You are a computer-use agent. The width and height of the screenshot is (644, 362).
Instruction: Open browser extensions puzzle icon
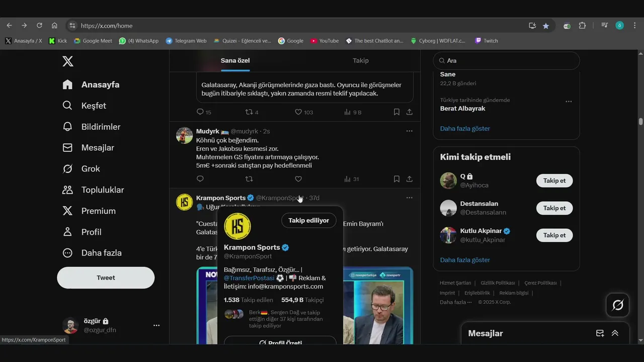[582, 26]
